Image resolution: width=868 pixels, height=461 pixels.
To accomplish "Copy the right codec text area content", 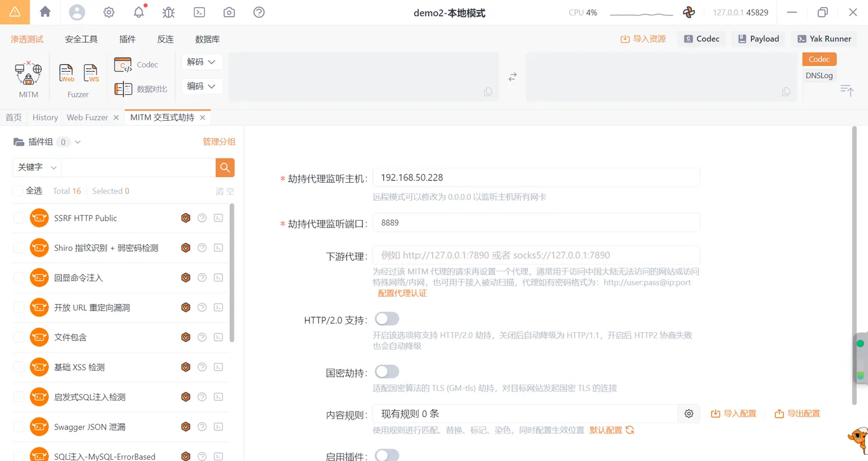I will coord(786,92).
